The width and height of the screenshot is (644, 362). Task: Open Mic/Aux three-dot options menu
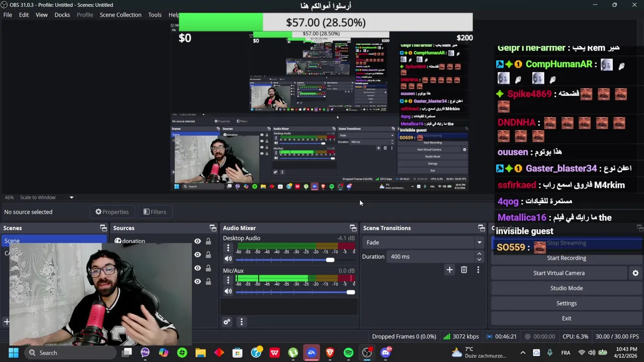228,280
